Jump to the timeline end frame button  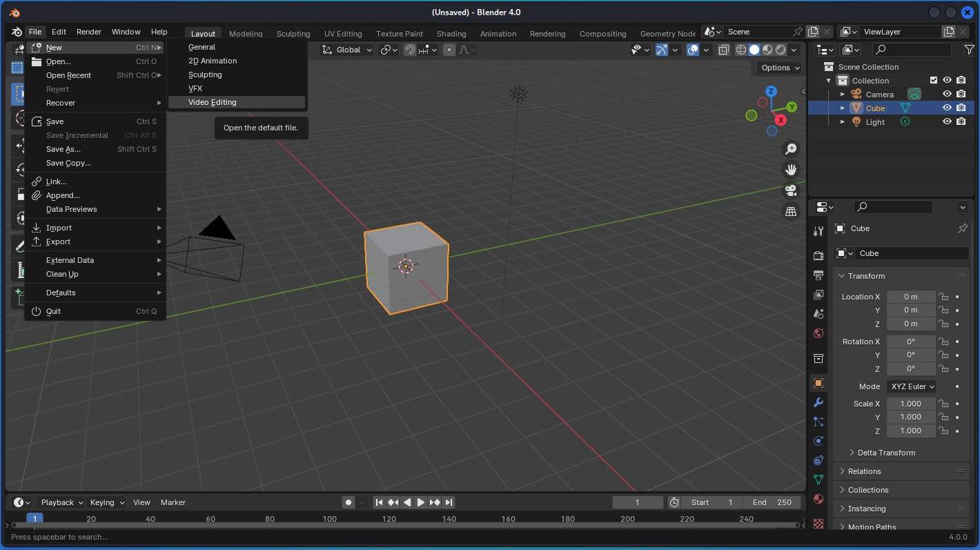click(449, 502)
